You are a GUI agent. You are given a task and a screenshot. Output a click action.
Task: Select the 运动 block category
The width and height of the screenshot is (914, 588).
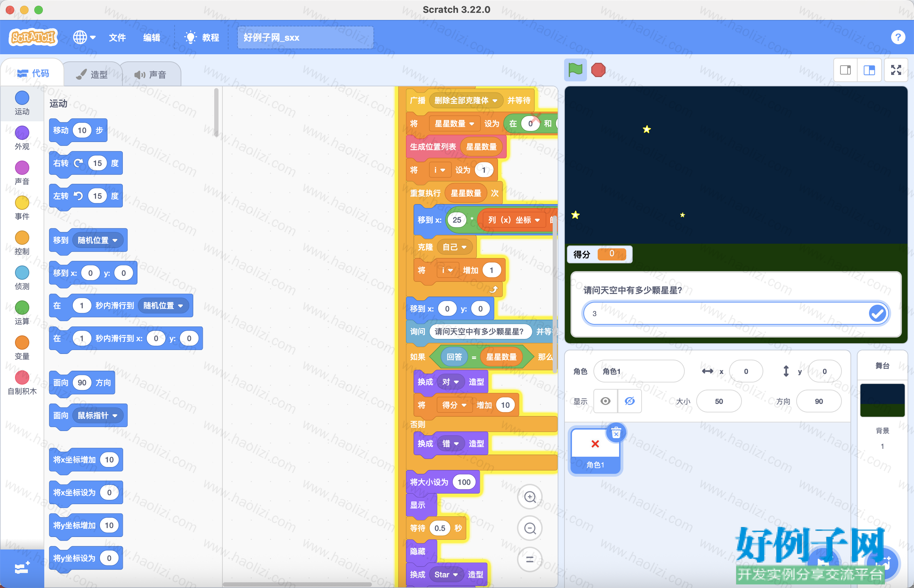[22, 103]
